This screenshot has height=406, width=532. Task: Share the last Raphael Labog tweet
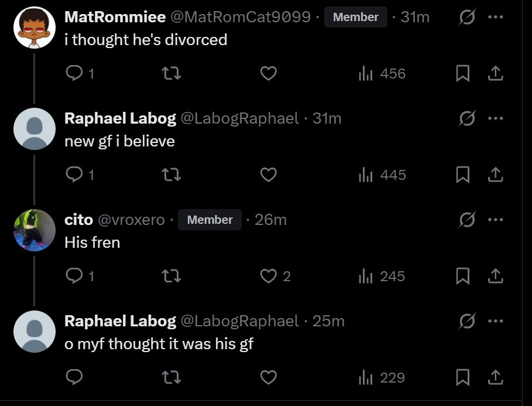[495, 377]
